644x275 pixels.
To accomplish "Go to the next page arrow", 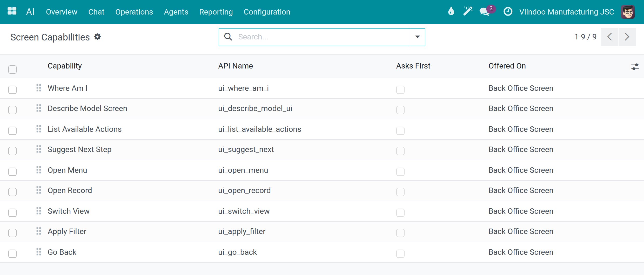I will point(627,37).
